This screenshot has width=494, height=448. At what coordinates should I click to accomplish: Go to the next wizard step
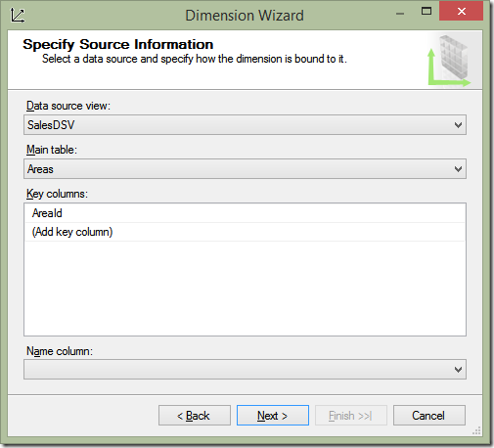coord(273,416)
